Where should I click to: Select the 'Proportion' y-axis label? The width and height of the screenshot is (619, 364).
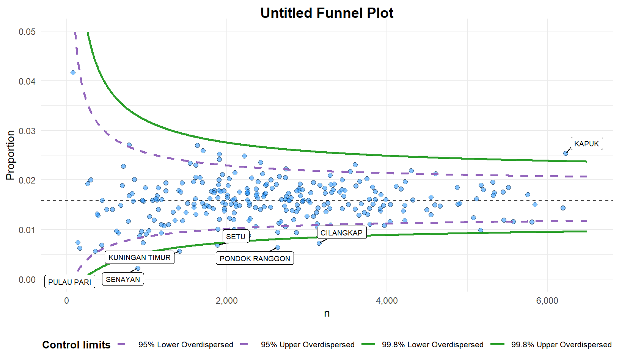(x=10, y=155)
